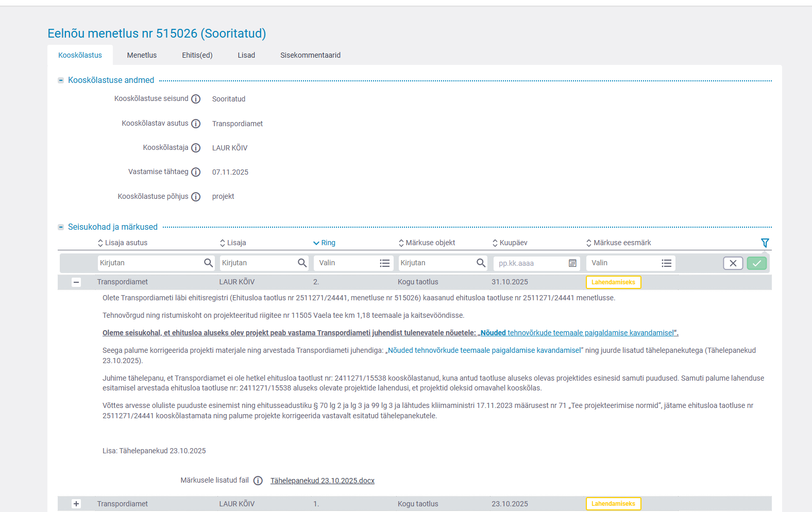The height and width of the screenshot is (512, 812).
Task: Expand the round 1 Transpordiamet row
Action: [76, 504]
